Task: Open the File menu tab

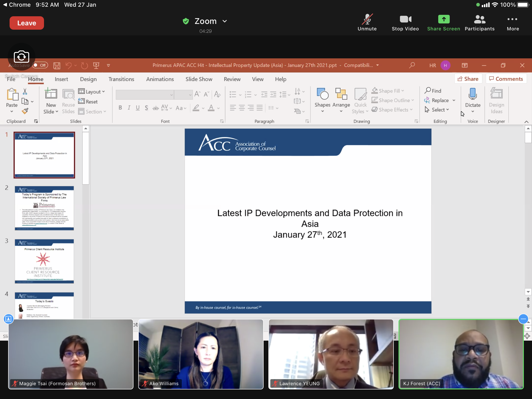Action: tap(11, 79)
